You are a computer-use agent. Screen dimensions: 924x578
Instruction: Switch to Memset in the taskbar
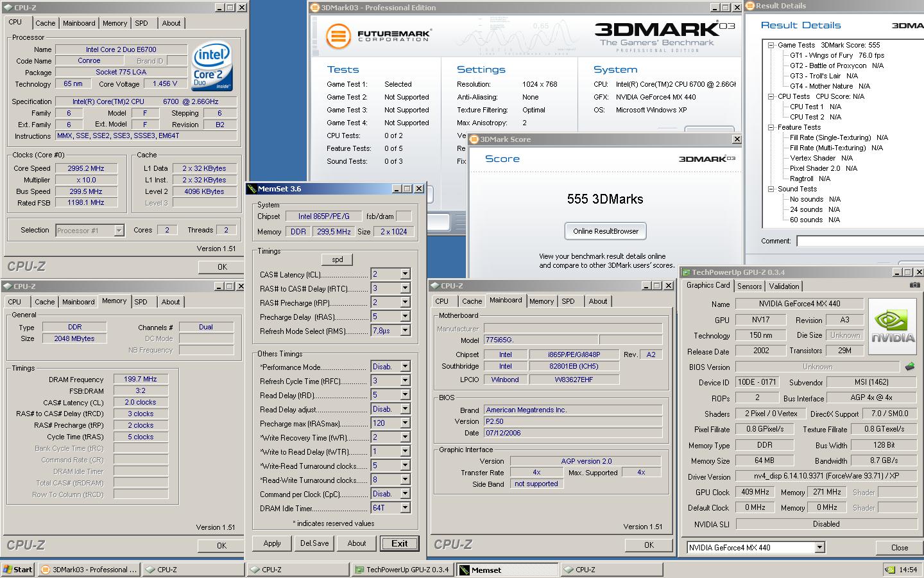click(x=507, y=570)
